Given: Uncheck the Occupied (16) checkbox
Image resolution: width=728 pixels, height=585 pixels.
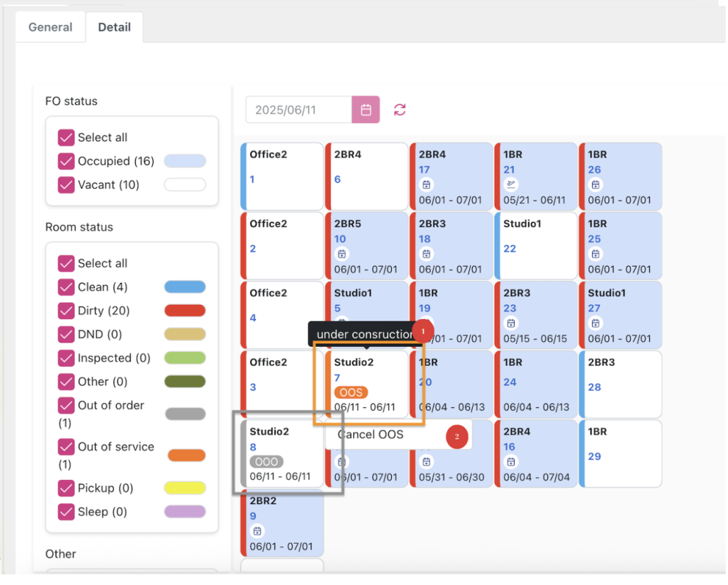Looking at the screenshot, I should point(66,161).
